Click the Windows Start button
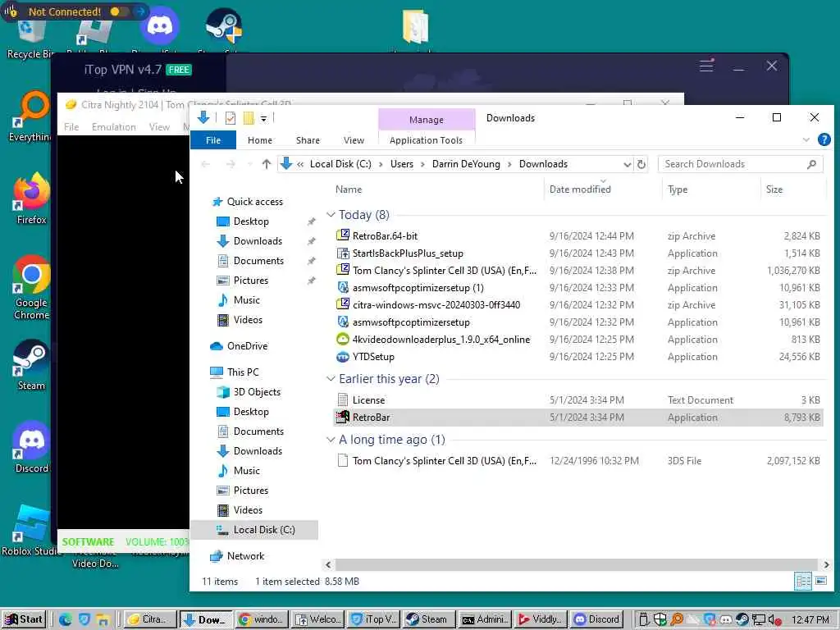Viewport: 840px width, 630px height. 24,619
